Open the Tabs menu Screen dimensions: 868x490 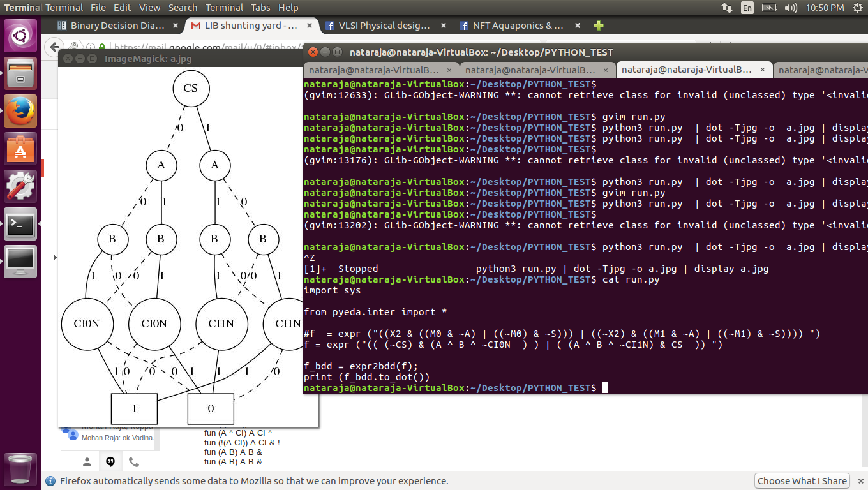pos(261,8)
